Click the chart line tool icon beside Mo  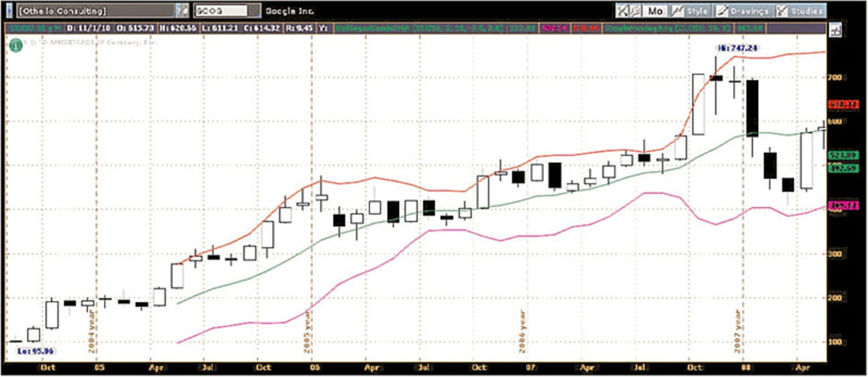(635, 11)
